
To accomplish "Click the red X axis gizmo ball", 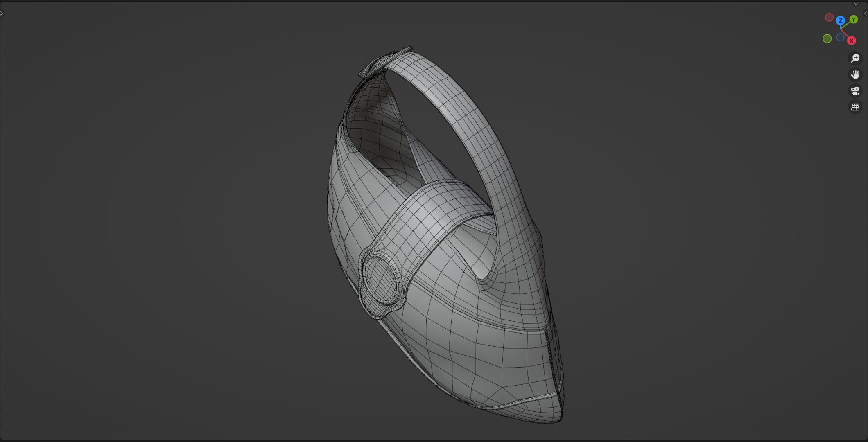I will click(851, 41).
